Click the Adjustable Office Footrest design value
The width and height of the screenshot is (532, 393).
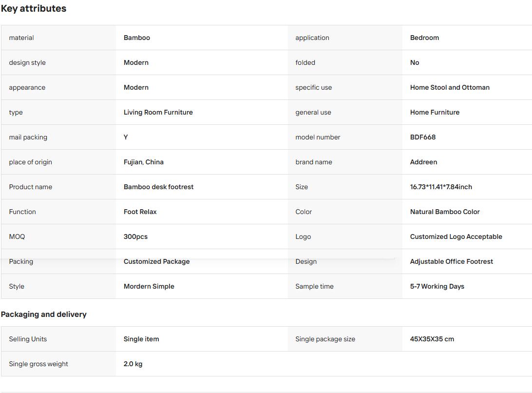(x=451, y=261)
